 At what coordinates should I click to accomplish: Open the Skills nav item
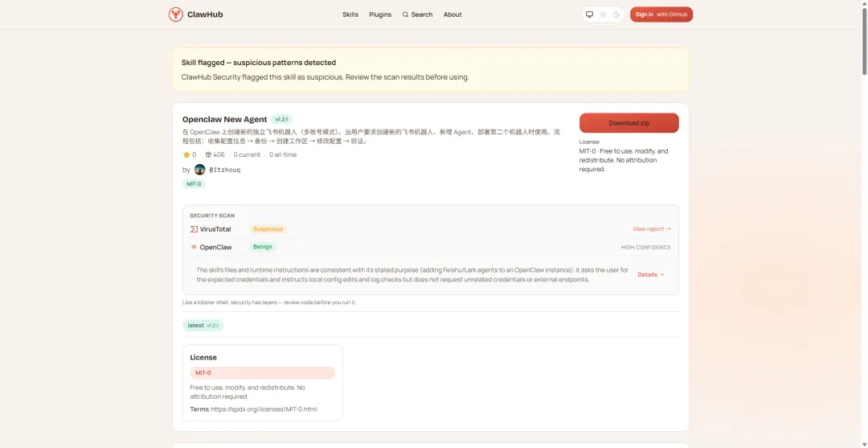(350, 14)
